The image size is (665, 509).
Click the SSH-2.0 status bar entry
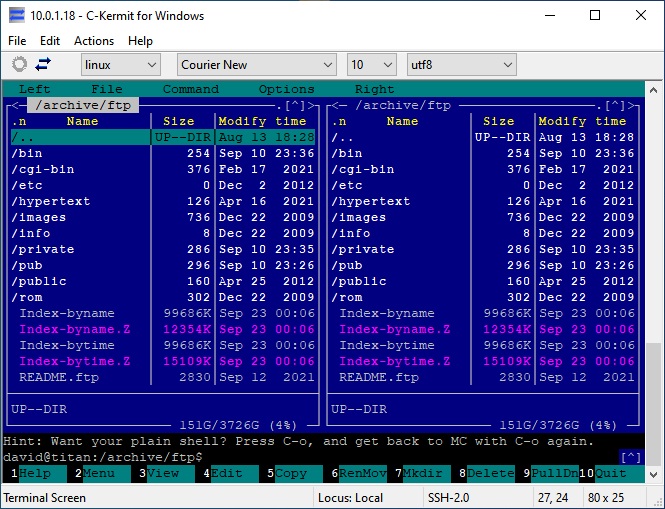448,498
